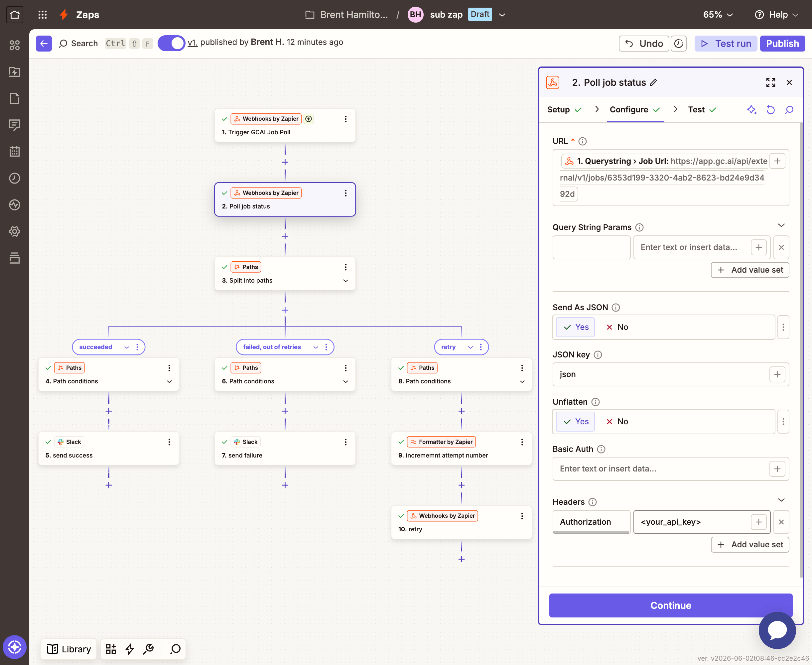The image size is (812, 665).
Task: Toggle the Zap on/off switch
Action: (171, 43)
